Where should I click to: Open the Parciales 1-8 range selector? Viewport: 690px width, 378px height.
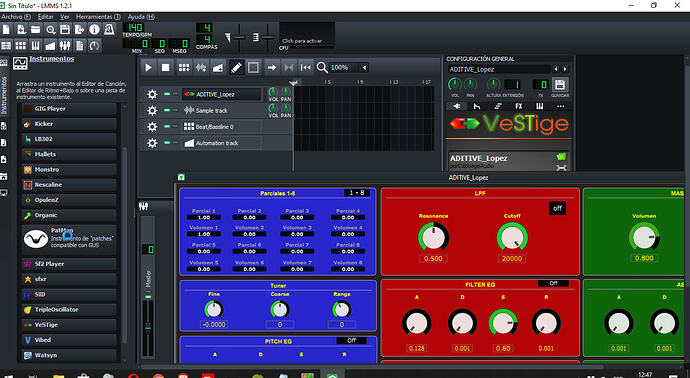pos(356,193)
